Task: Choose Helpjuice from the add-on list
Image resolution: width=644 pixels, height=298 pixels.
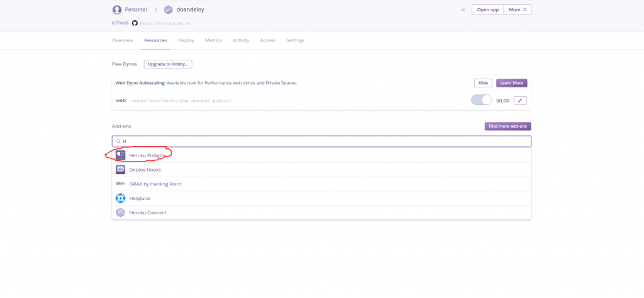Action: pos(321,198)
